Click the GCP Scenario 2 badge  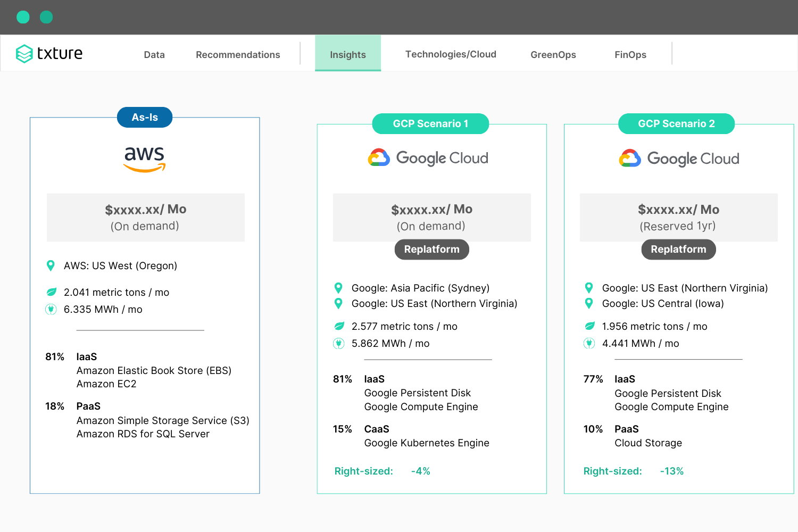(676, 123)
